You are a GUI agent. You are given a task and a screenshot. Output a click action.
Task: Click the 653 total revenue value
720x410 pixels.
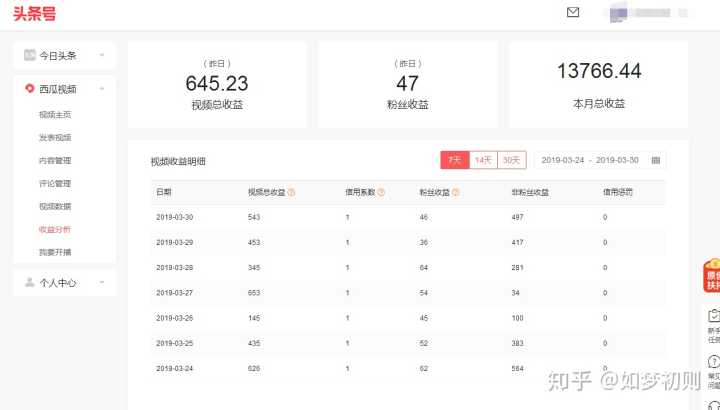pyautogui.click(x=254, y=293)
